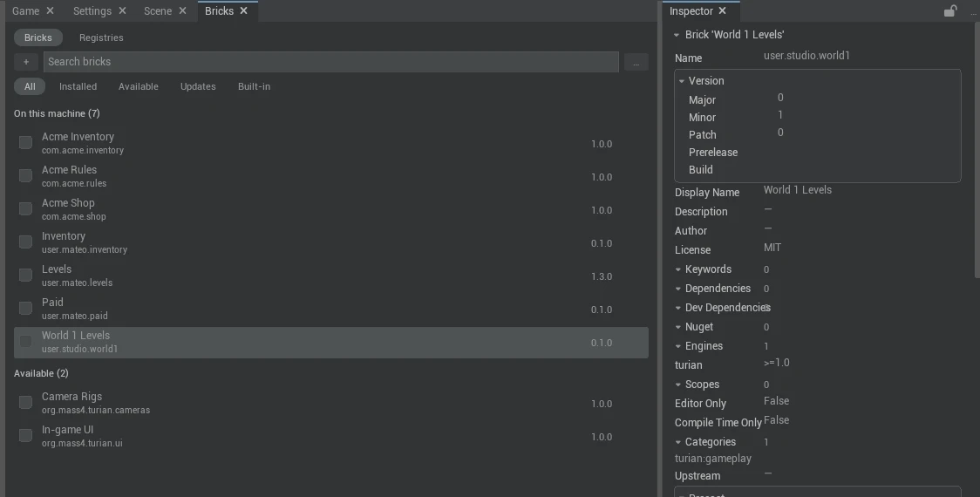Click the Name value user.studio.world1
Image resolution: width=980 pixels, height=497 pixels.
[x=806, y=56]
